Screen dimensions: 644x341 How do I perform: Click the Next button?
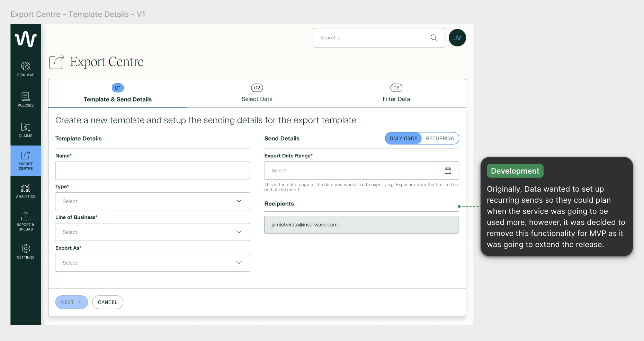(72, 302)
